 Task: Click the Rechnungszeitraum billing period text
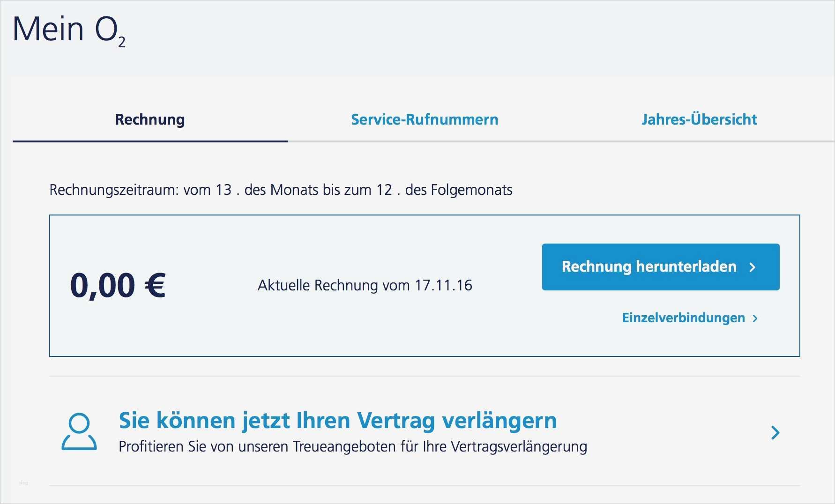[281, 190]
